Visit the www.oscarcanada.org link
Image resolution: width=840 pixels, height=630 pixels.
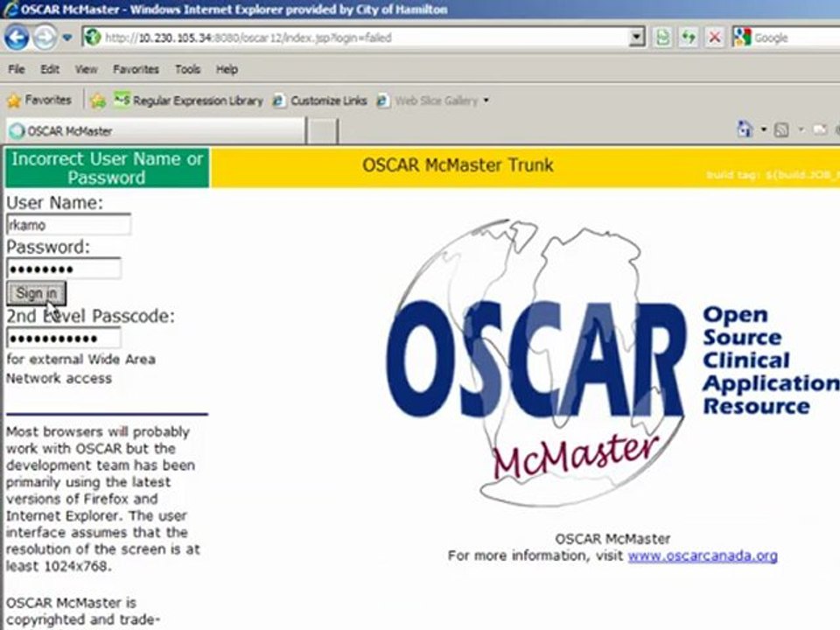coord(703,556)
